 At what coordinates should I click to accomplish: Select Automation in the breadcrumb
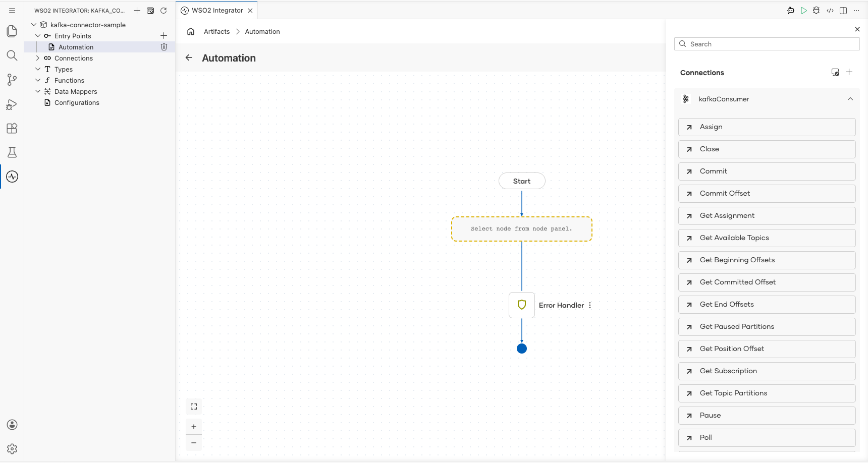click(x=262, y=31)
